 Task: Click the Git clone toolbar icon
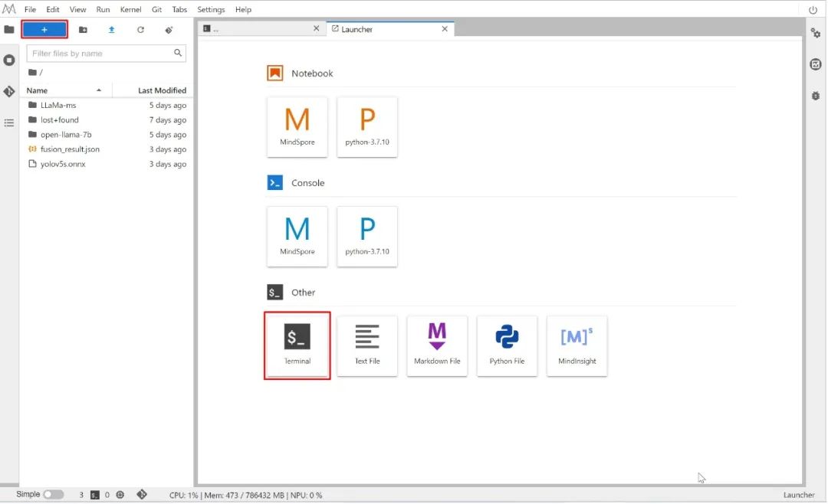point(169,30)
